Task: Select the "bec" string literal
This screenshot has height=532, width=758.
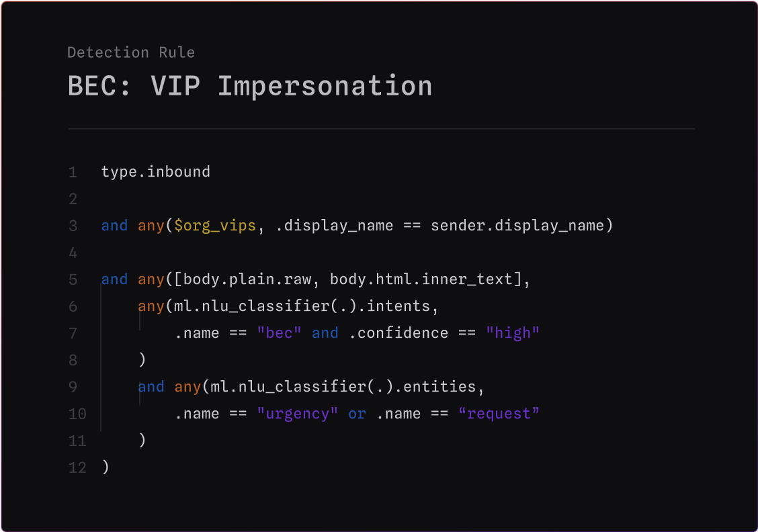Action: tap(280, 333)
